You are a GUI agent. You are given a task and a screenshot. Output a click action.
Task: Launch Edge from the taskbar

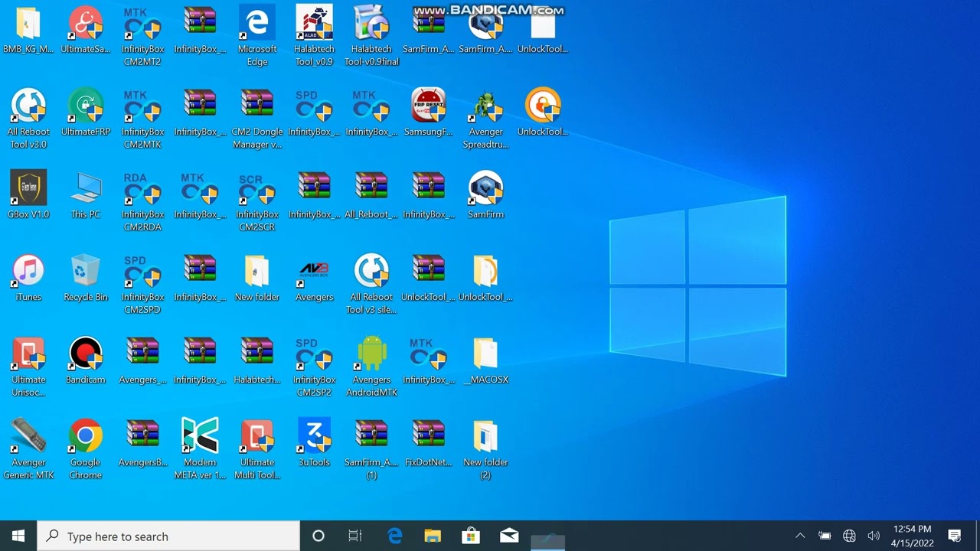[x=395, y=536]
